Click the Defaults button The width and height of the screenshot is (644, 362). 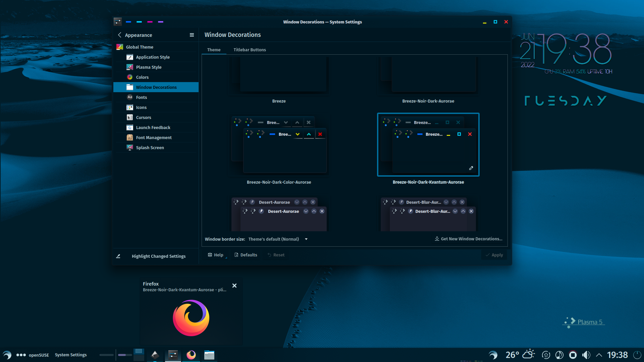(246, 255)
